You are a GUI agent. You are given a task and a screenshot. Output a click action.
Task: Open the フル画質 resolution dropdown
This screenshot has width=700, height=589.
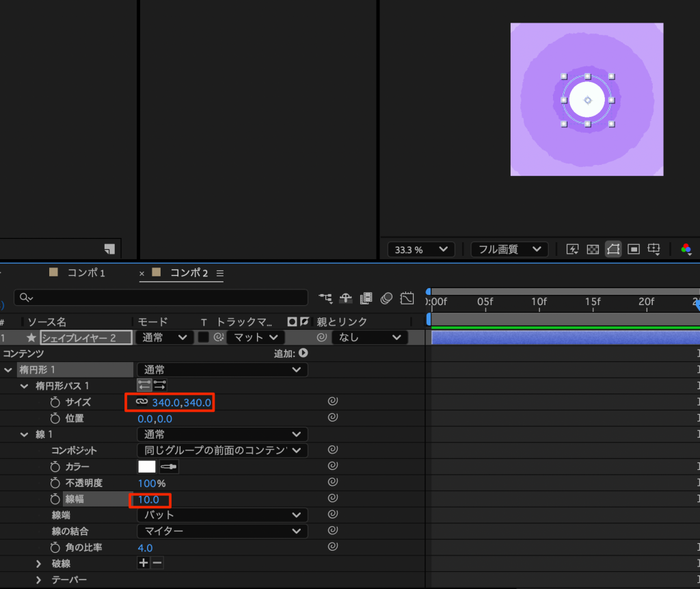point(509,250)
